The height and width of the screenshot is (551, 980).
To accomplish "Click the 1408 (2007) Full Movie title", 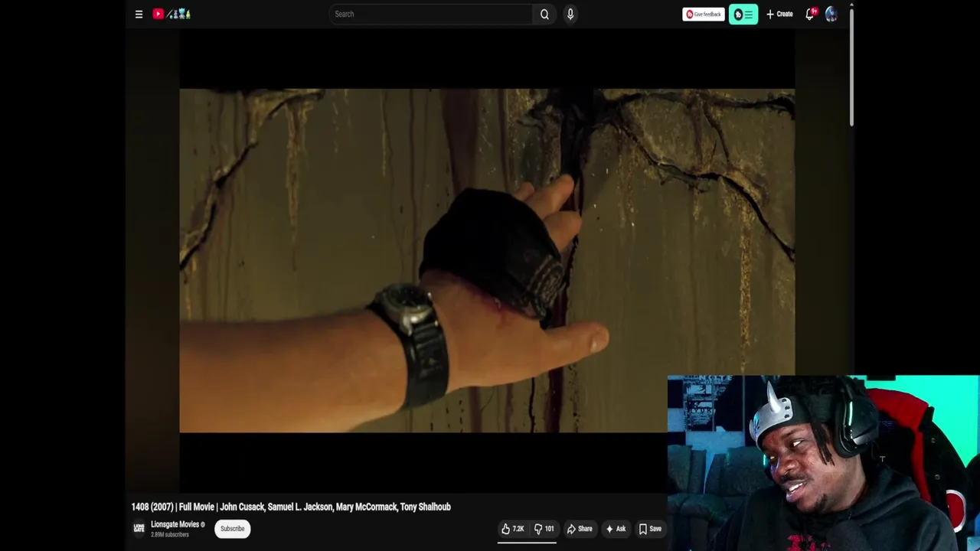I will click(291, 507).
